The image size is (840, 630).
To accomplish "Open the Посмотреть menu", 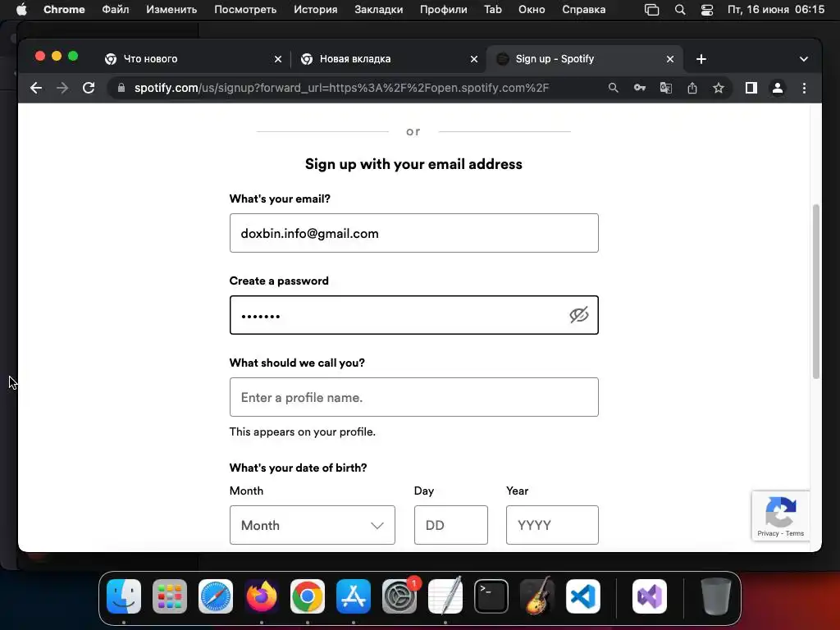I will tap(245, 10).
